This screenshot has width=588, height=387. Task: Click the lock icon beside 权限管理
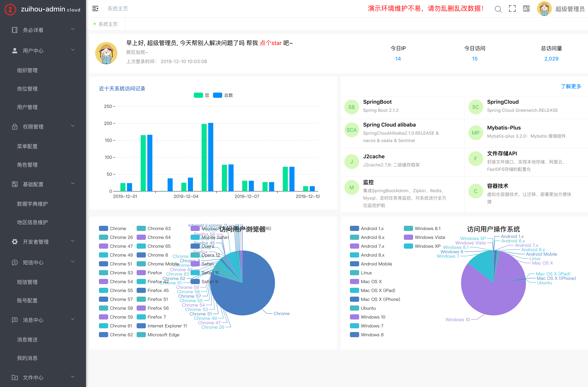coord(15,127)
